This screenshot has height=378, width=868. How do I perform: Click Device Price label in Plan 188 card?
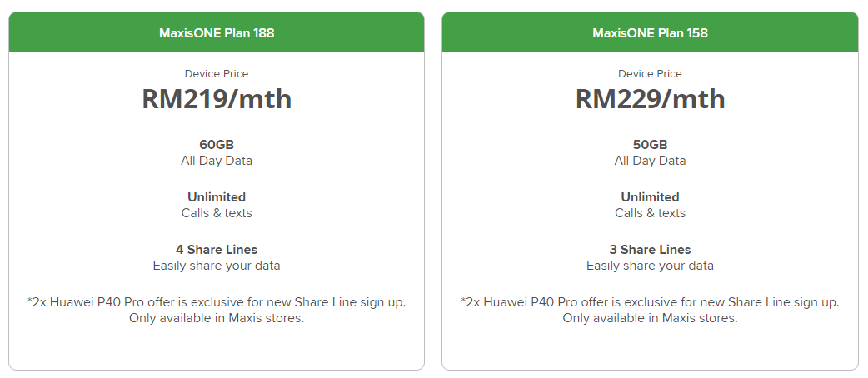(x=217, y=74)
